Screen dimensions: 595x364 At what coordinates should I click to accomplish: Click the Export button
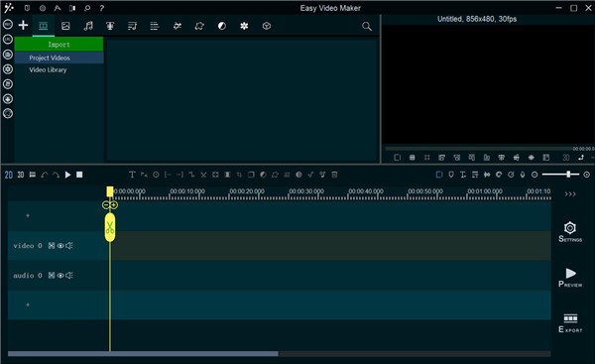coord(570,323)
